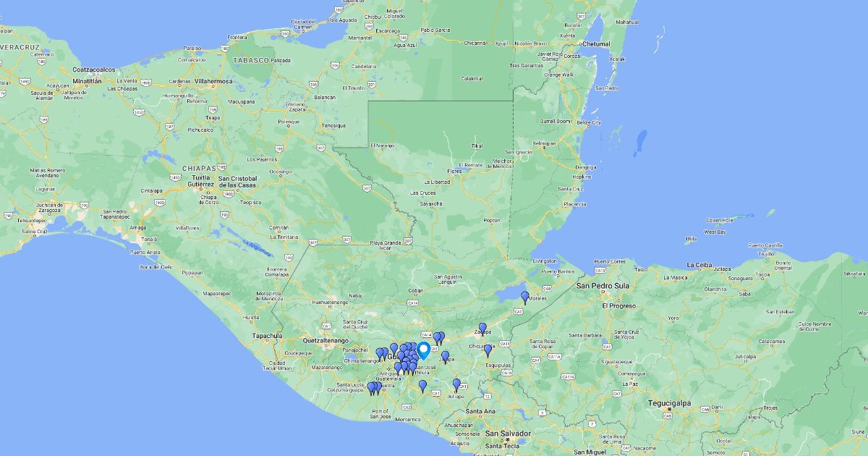Click the Coatzacoalcos city label
The height and width of the screenshot is (456, 868).
coord(94,69)
